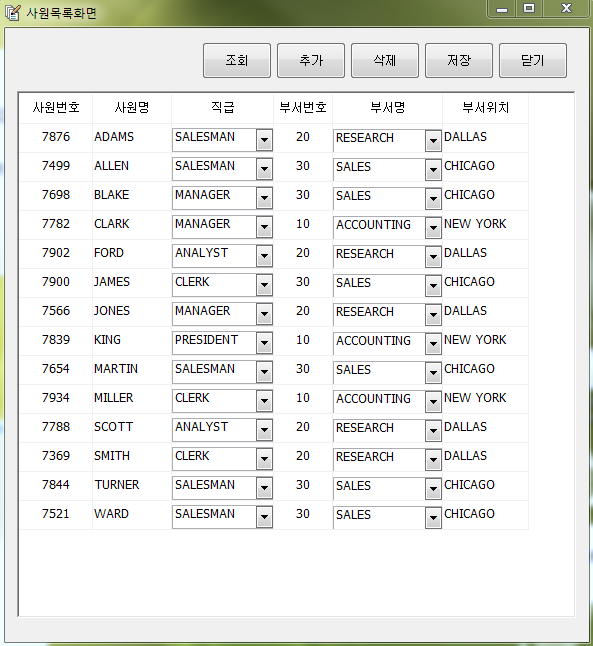Image resolution: width=593 pixels, height=646 pixels.
Task: Click the 추가 add button
Action: click(x=311, y=61)
